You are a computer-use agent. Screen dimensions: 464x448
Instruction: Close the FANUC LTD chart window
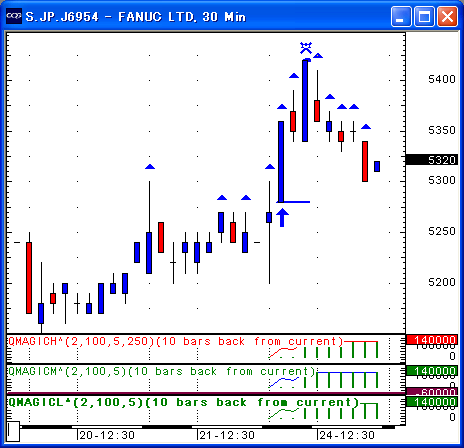point(447,16)
